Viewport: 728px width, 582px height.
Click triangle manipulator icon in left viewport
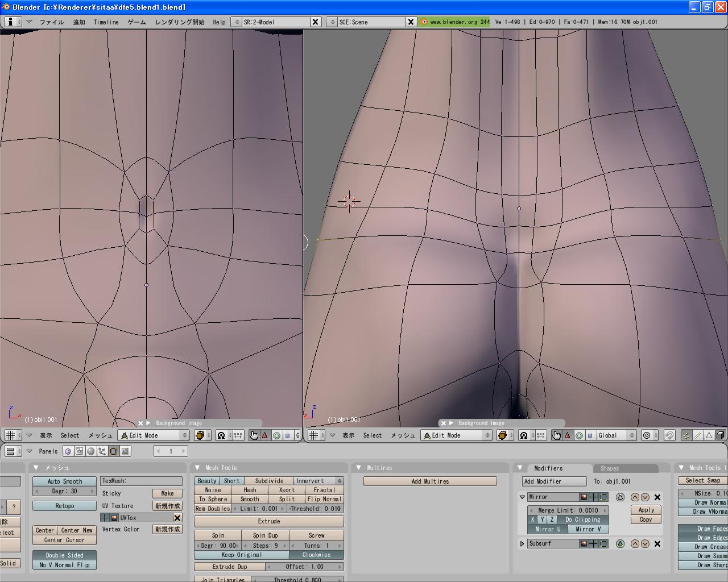pos(264,435)
